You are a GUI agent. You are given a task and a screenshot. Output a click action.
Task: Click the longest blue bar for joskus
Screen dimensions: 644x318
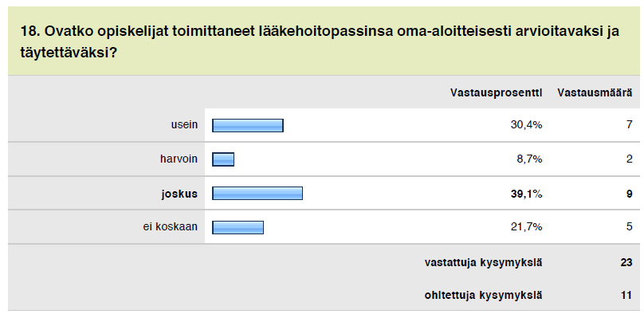pyautogui.click(x=257, y=193)
